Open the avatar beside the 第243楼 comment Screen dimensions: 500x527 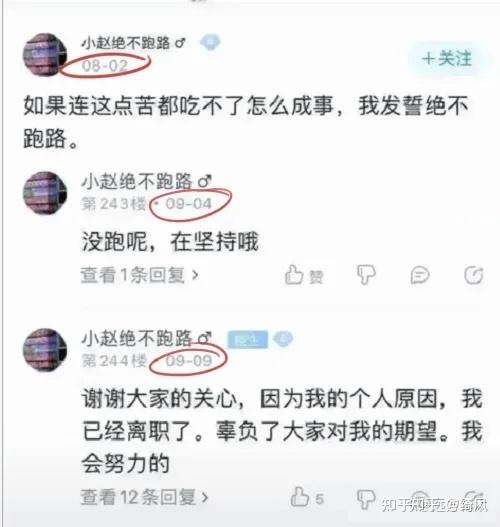pyautogui.click(x=45, y=193)
